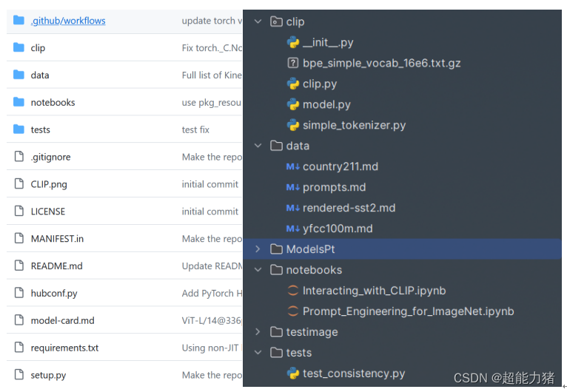Click file icon beside requirements.txt
This screenshot has height=392, width=567.
(19, 347)
